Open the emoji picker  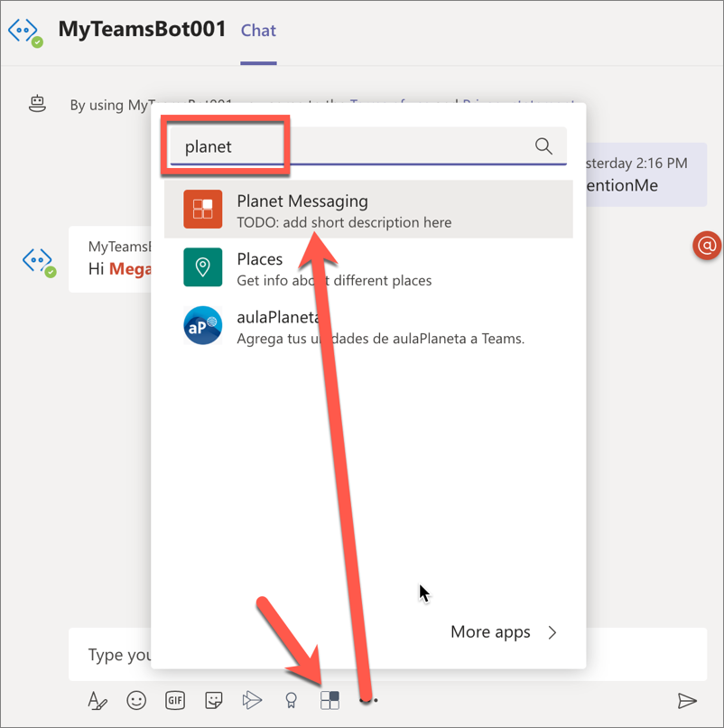[x=136, y=700]
